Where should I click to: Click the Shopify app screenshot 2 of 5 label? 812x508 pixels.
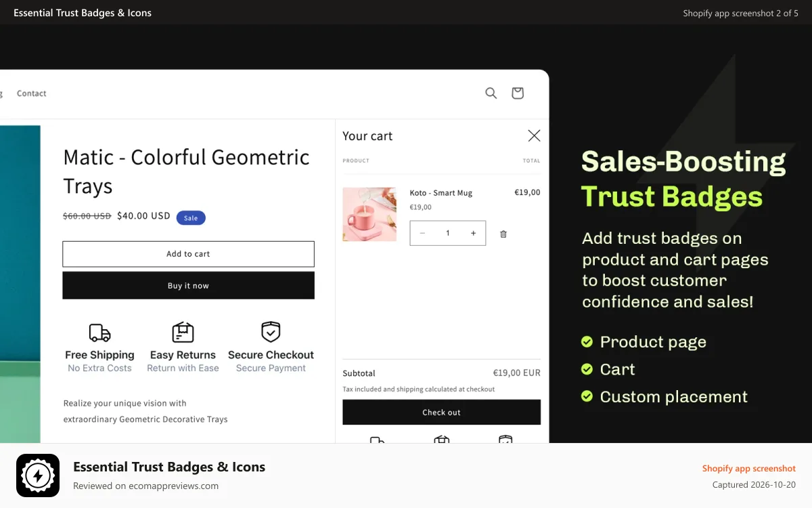pyautogui.click(x=740, y=13)
